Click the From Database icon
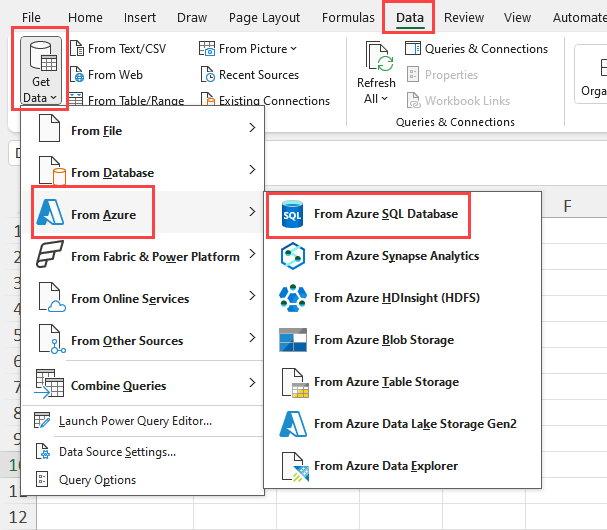 point(52,171)
